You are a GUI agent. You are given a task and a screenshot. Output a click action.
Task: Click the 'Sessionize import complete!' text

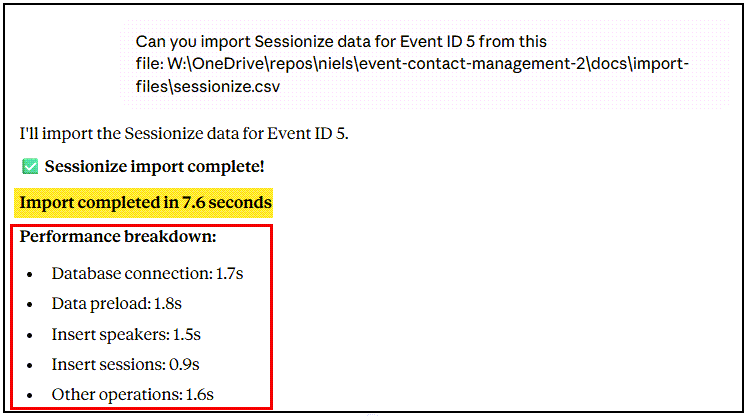[x=155, y=166]
